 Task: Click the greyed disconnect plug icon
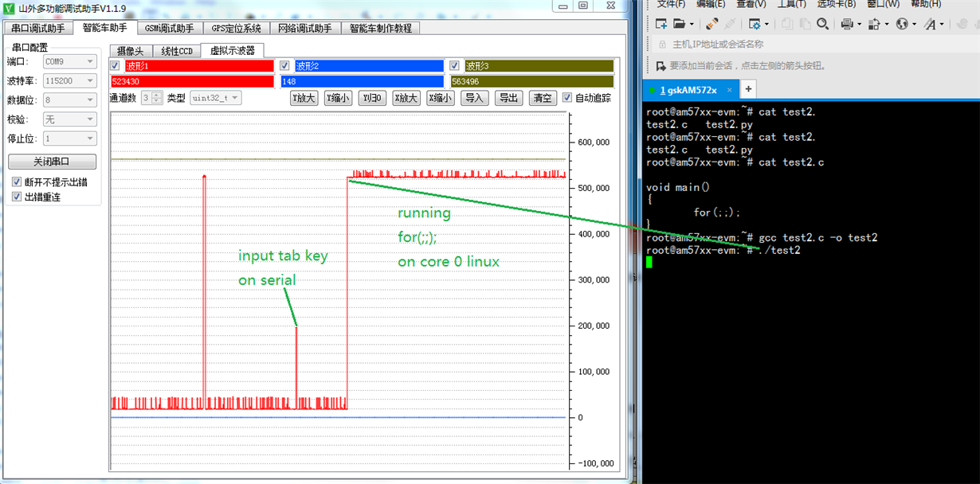tap(730, 24)
